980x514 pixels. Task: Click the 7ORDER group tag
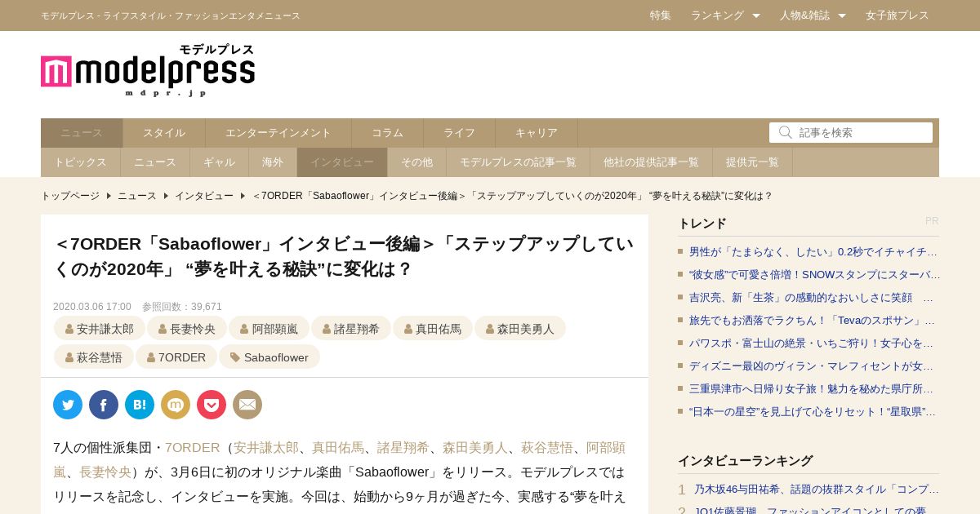[176, 357]
